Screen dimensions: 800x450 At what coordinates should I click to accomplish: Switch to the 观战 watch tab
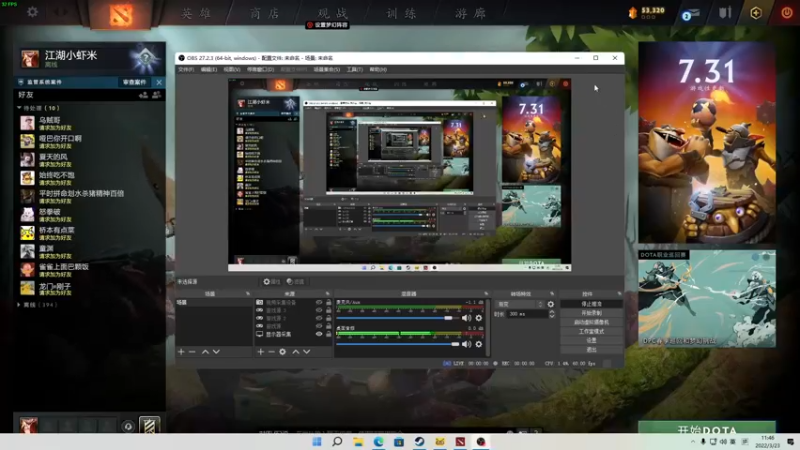(x=333, y=13)
